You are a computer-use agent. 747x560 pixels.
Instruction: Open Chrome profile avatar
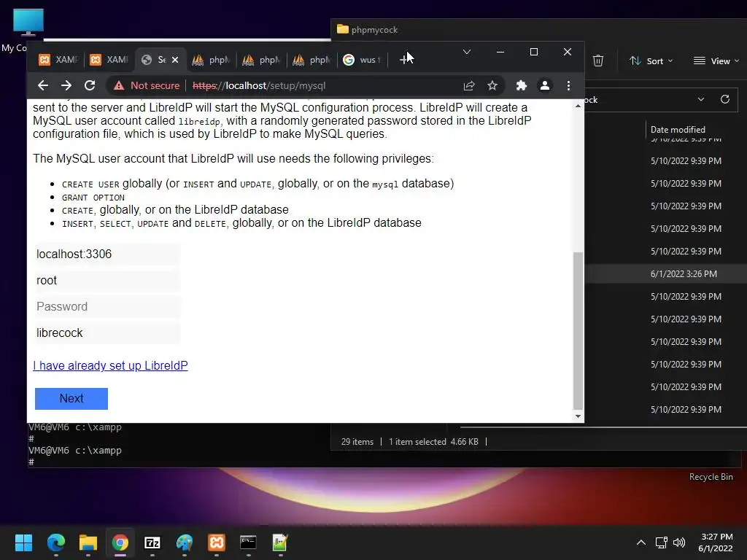click(544, 86)
